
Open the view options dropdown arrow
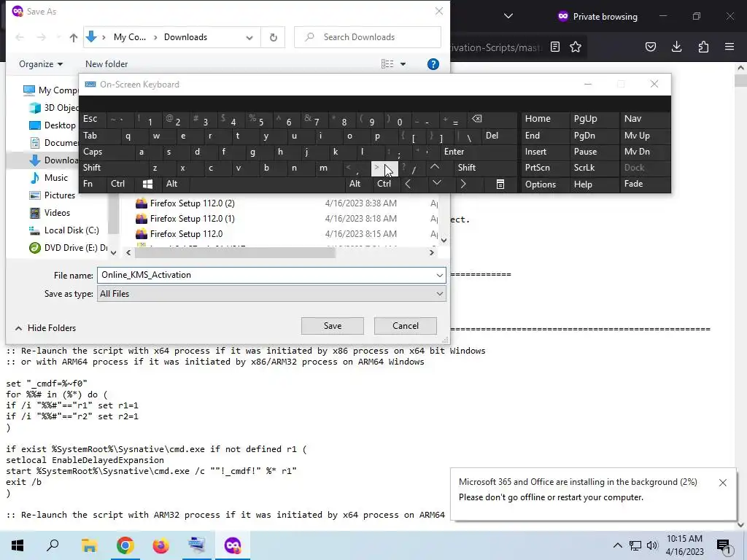click(x=403, y=64)
